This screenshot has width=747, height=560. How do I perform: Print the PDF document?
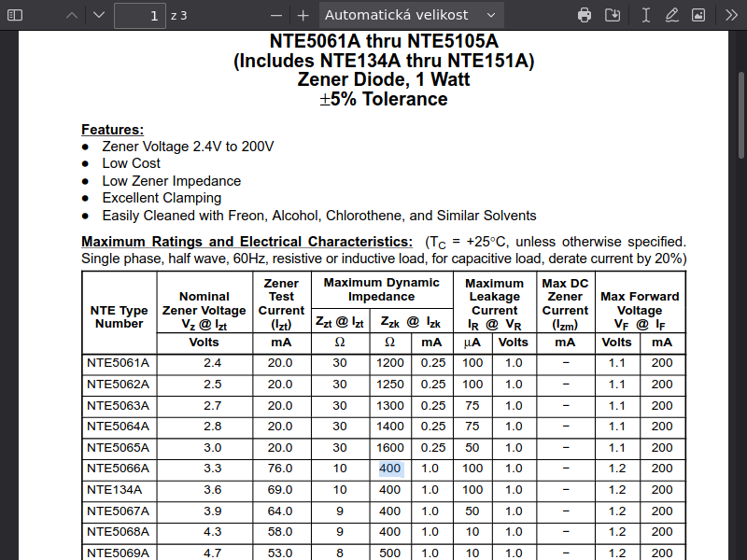(585, 15)
